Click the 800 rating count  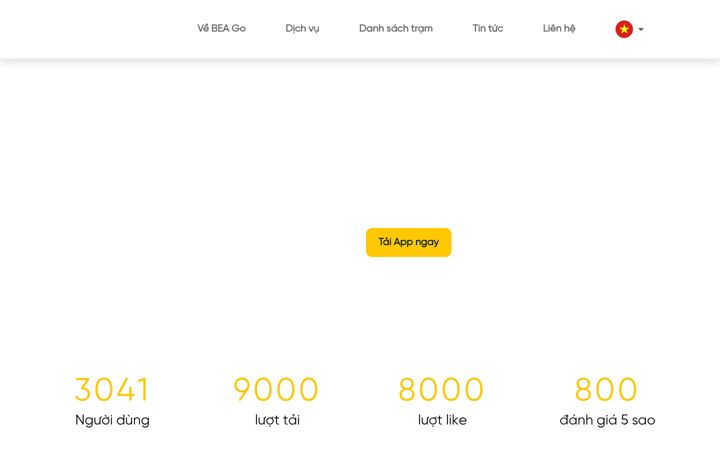tap(606, 389)
